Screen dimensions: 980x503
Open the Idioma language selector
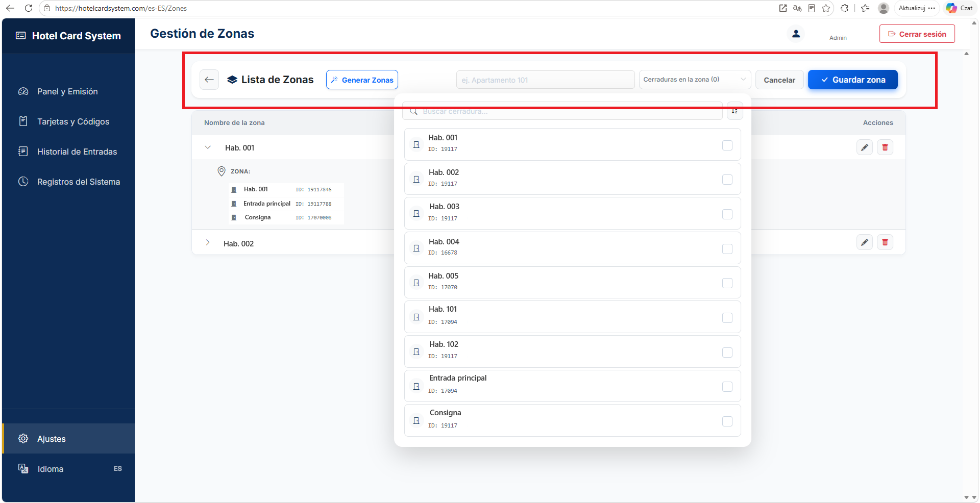[68, 469]
